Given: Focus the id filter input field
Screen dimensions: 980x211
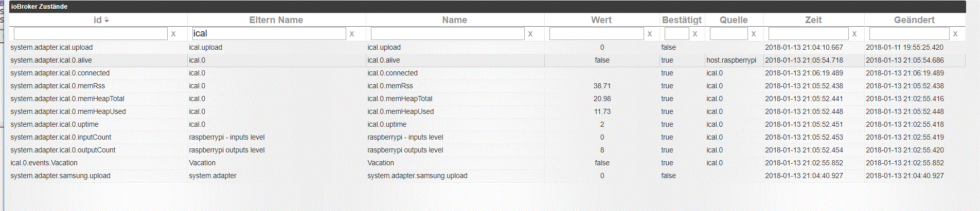Looking at the screenshot, I should coord(91,34).
